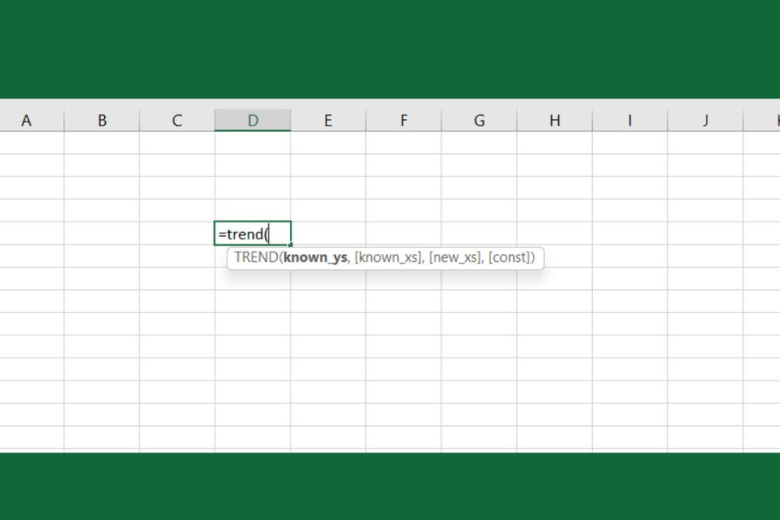The width and height of the screenshot is (780, 520).
Task: Click the column G header
Action: [479, 120]
